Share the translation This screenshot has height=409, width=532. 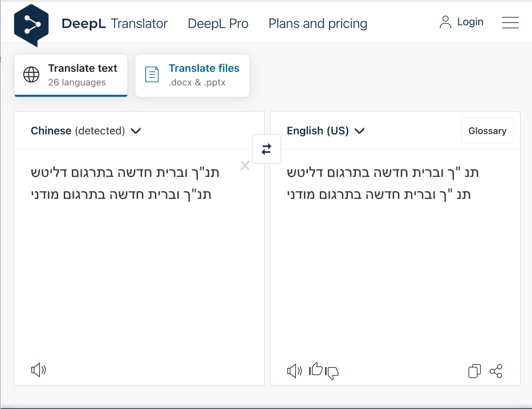click(496, 371)
